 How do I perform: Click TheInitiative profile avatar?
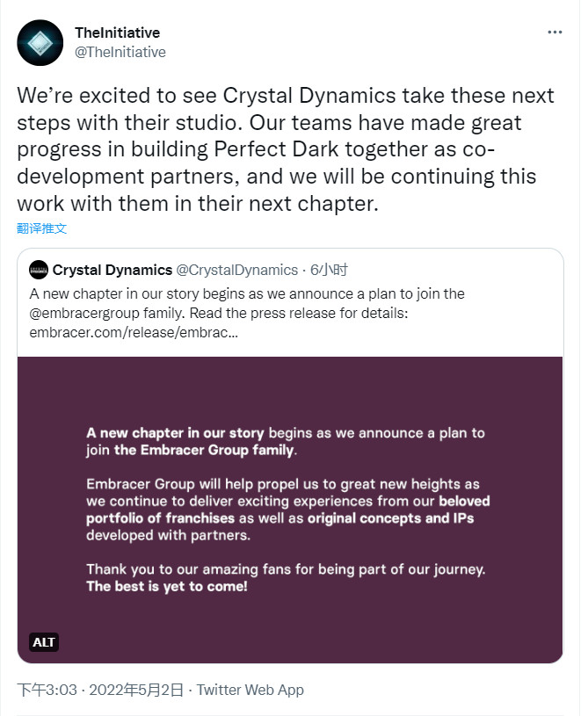pos(40,42)
